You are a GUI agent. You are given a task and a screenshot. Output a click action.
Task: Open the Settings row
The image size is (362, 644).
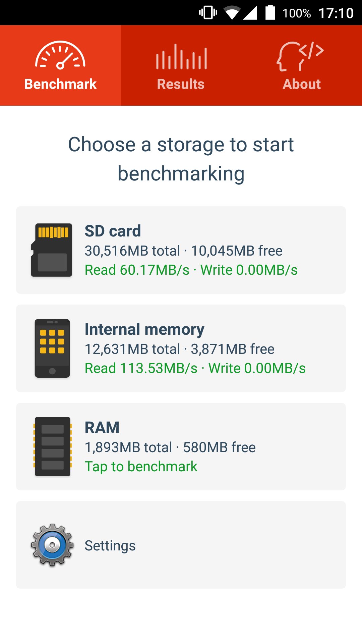[181, 545]
